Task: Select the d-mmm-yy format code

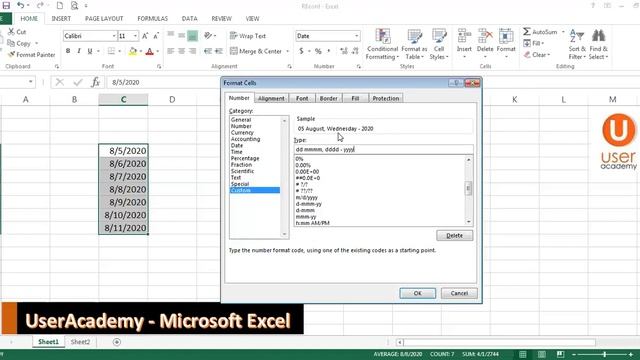Action: coord(309,204)
